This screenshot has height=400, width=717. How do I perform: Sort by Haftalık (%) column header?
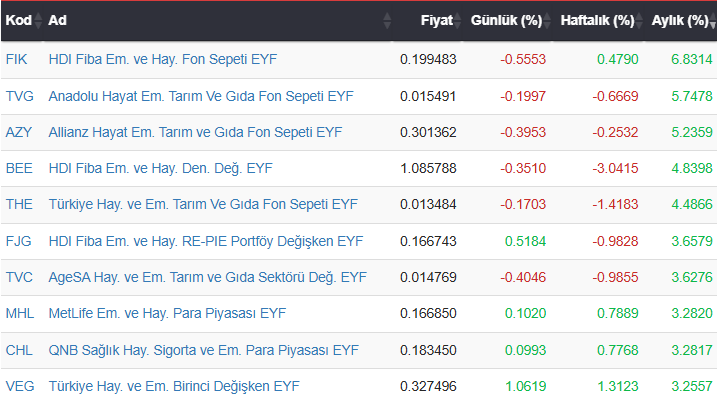[x=597, y=21]
